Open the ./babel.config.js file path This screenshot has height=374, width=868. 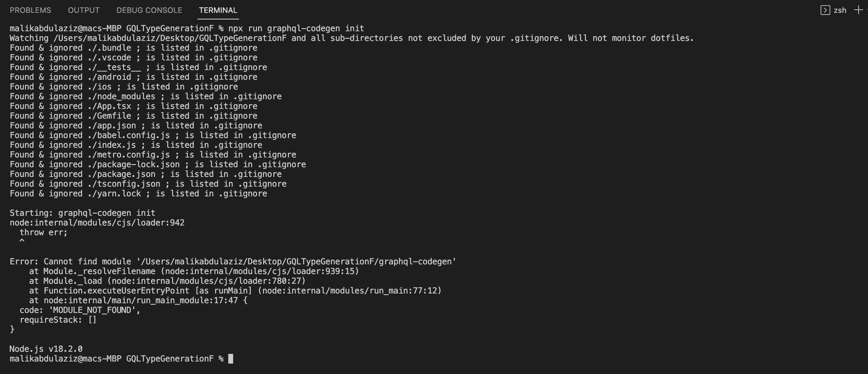coord(129,135)
